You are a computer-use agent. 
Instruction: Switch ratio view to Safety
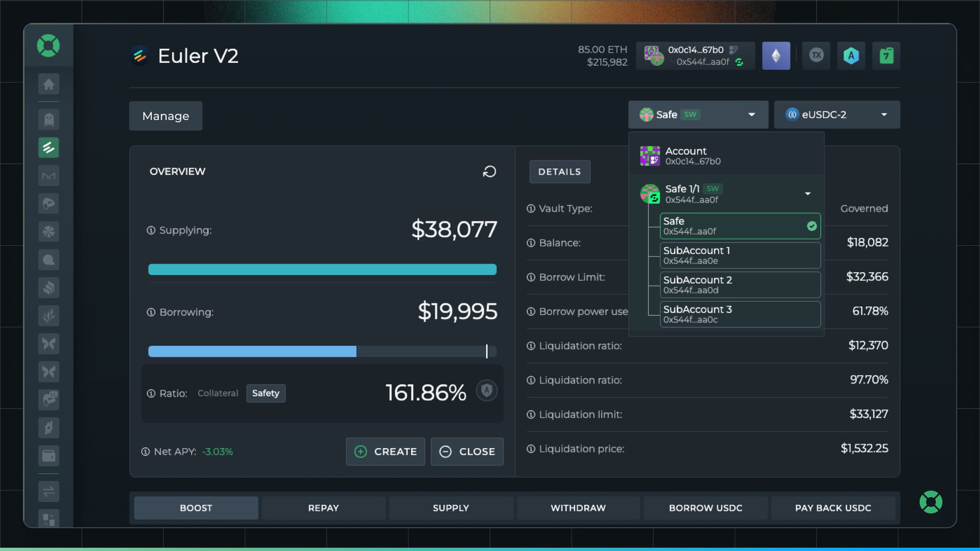266,393
